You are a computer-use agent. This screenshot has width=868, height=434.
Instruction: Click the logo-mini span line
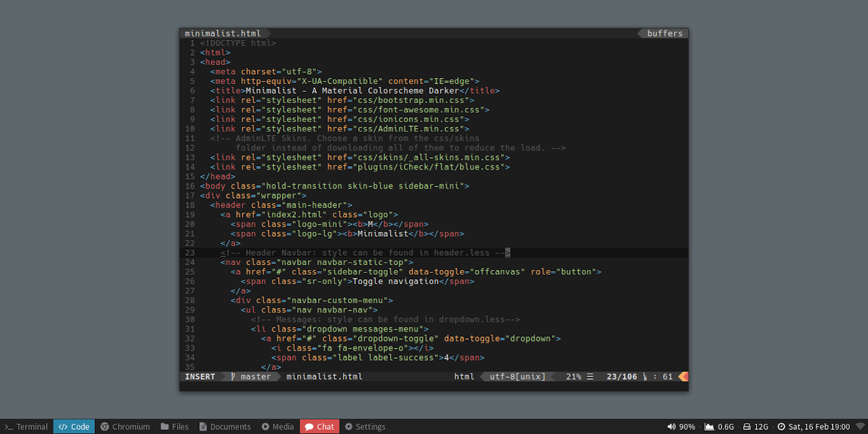(x=330, y=223)
